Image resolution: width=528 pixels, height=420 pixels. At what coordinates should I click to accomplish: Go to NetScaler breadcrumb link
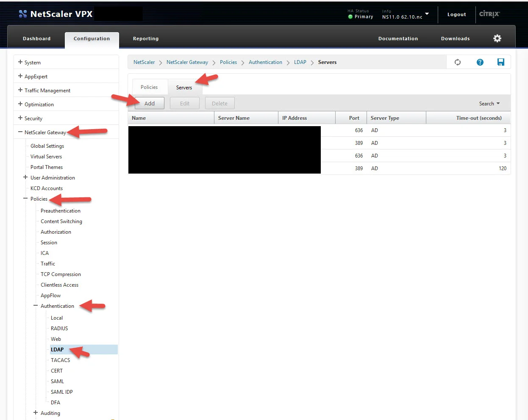click(144, 62)
